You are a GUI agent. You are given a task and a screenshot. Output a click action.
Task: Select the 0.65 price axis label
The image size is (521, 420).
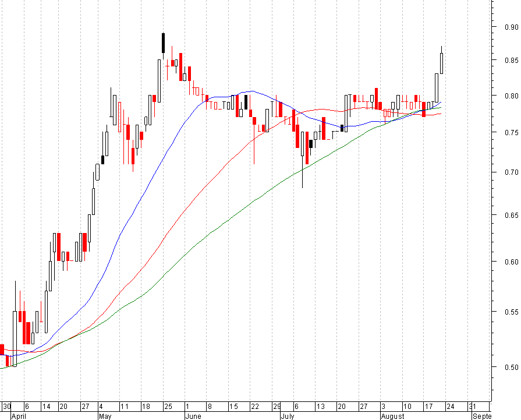511,216
